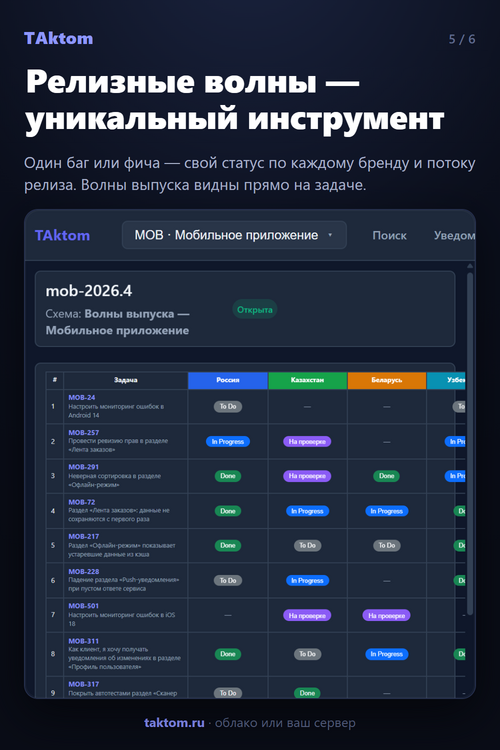
Task: Click MOB-291 Done status under Беларусь
Action: coord(387,476)
